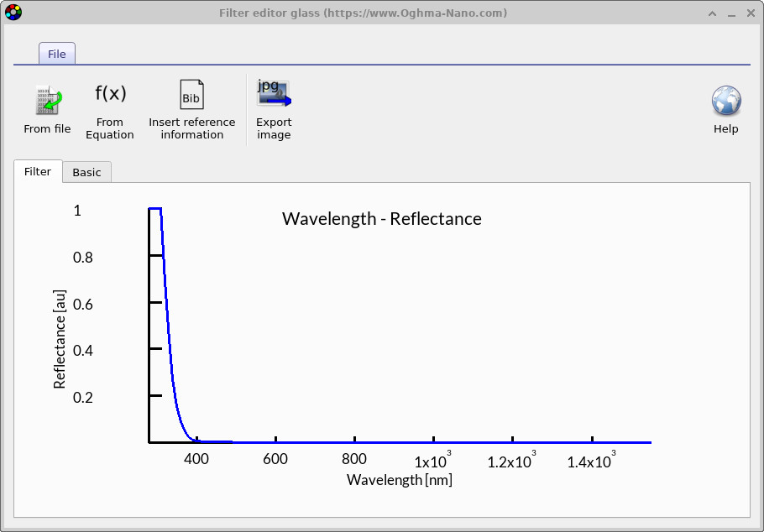This screenshot has height=532, width=764.
Task: Click the Insert reference information button
Action: [x=191, y=109]
